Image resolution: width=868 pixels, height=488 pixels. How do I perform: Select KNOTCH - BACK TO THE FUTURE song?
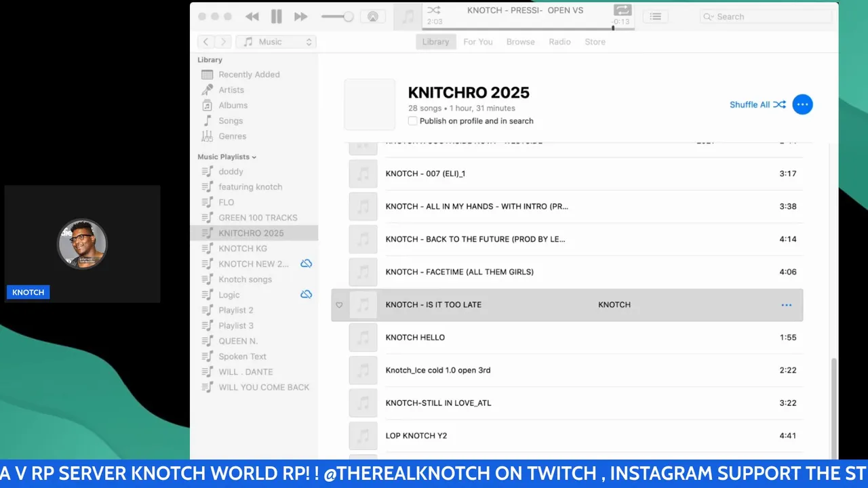click(567, 239)
